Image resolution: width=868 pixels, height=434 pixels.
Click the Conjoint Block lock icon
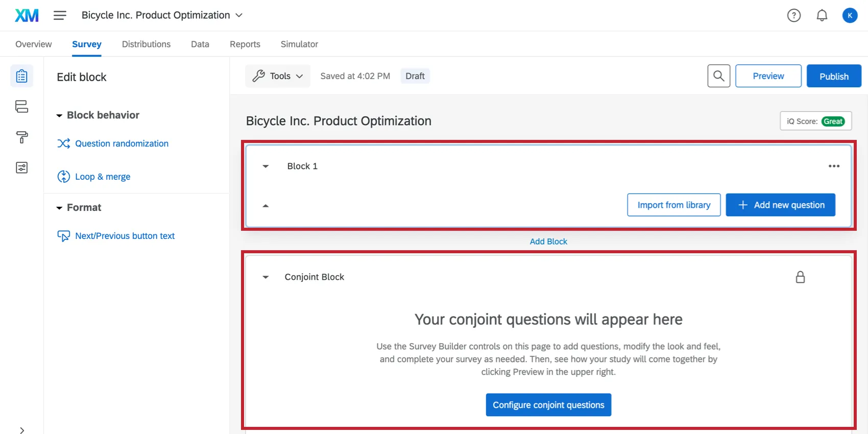click(800, 277)
